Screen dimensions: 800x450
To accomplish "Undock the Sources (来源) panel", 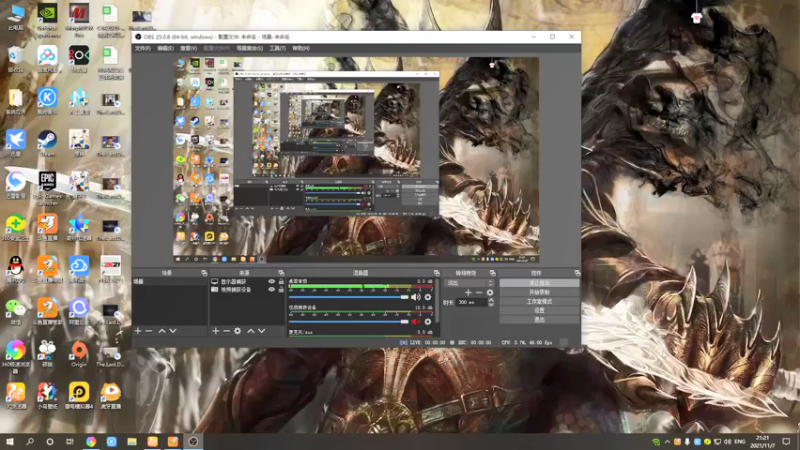I will coord(281,273).
